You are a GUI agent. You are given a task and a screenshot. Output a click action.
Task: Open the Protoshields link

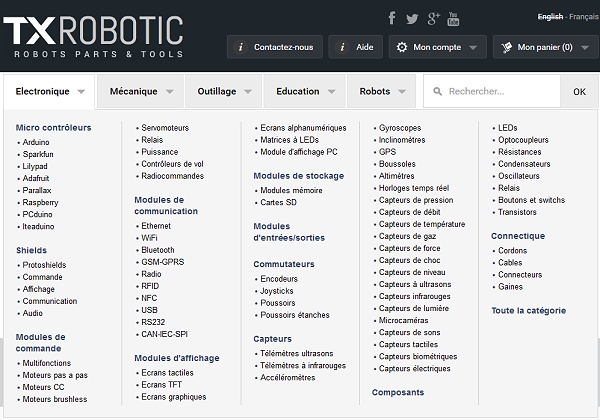click(x=44, y=265)
